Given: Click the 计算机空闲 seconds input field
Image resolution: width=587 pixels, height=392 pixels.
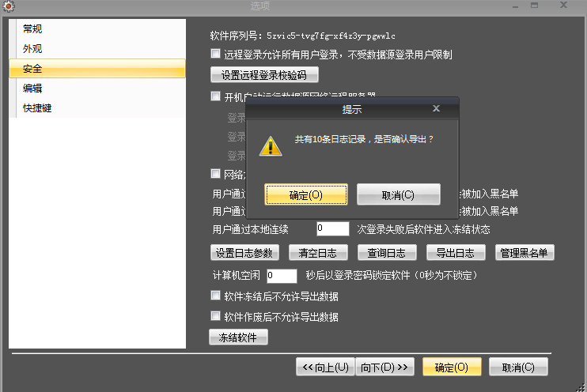Looking at the screenshot, I should click(x=281, y=276).
